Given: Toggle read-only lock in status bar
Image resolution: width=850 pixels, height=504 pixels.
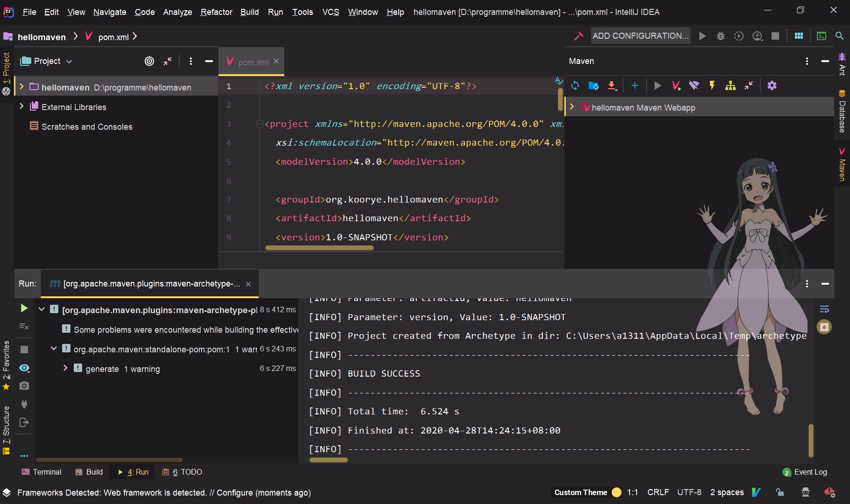Looking at the screenshot, I should click(780, 492).
